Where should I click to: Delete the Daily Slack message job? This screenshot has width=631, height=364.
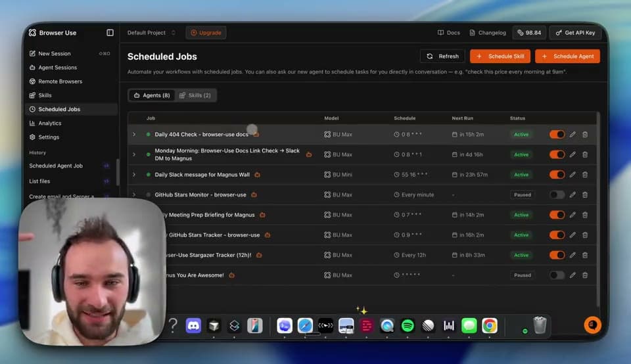point(585,175)
